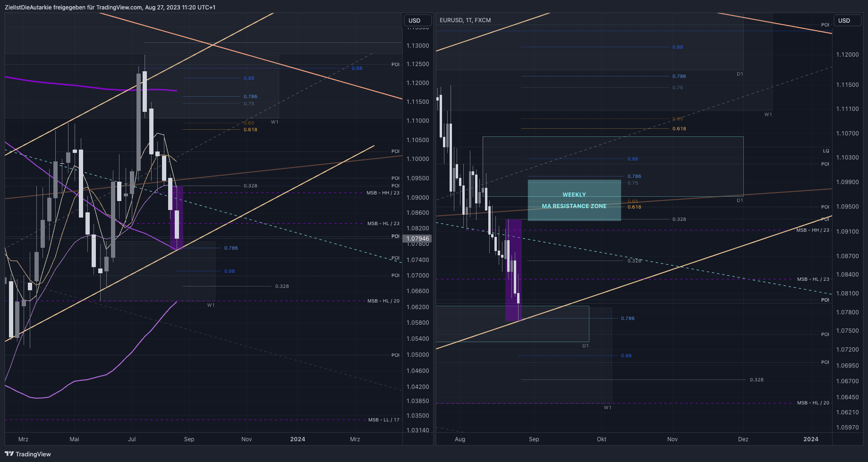Click the 1.12000 price on right axis
This screenshot has width=868, height=462.
click(848, 54)
